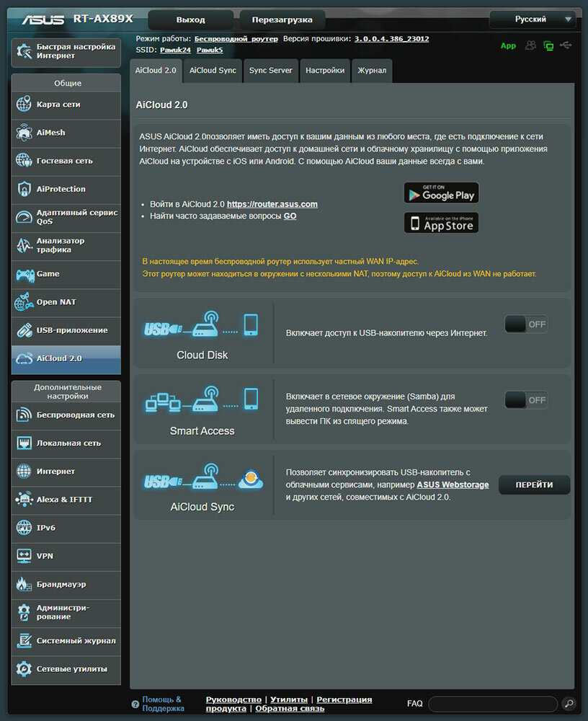Open the Анализатор трафика icon
The height and width of the screenshot is (721, 588).
pyautogui.click(x=24, y=245)
